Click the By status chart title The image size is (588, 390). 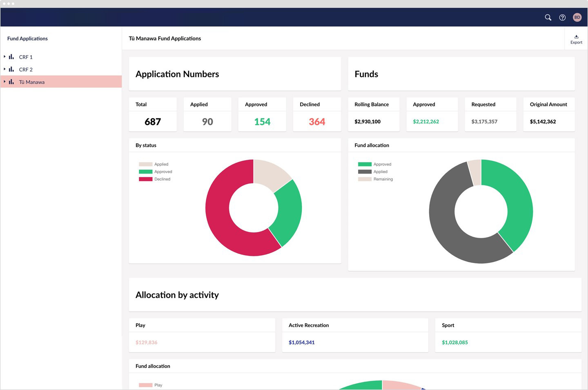pyautogui.click(x=146, y=145)
